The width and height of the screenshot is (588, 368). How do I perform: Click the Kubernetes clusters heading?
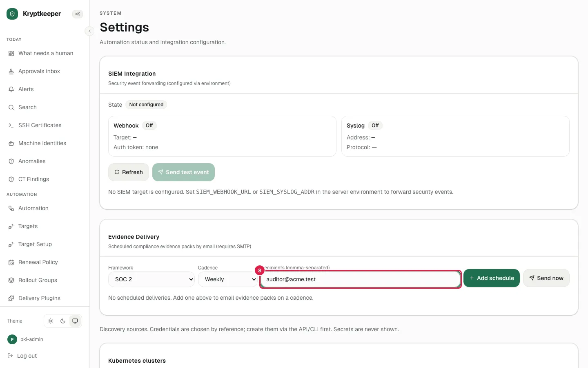(137, 361)
